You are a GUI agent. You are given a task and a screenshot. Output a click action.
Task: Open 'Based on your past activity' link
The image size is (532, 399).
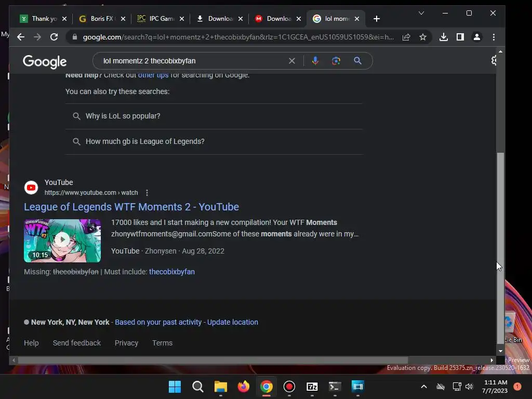pos(158,322)
